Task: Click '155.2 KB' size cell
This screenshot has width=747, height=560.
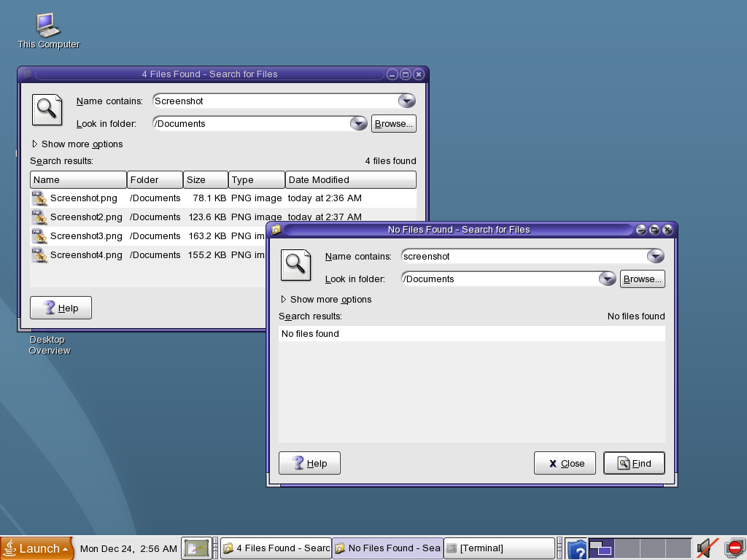Action: tap(207, 255)
